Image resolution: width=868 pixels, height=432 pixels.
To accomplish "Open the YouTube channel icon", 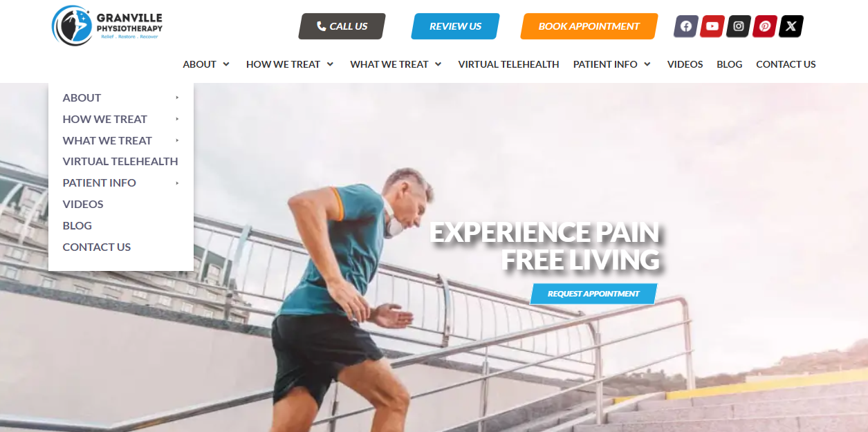I will (x=712, y=26).
